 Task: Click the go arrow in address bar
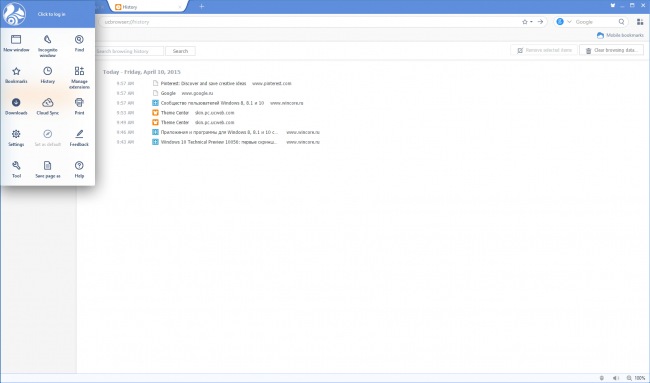(540, 22)
